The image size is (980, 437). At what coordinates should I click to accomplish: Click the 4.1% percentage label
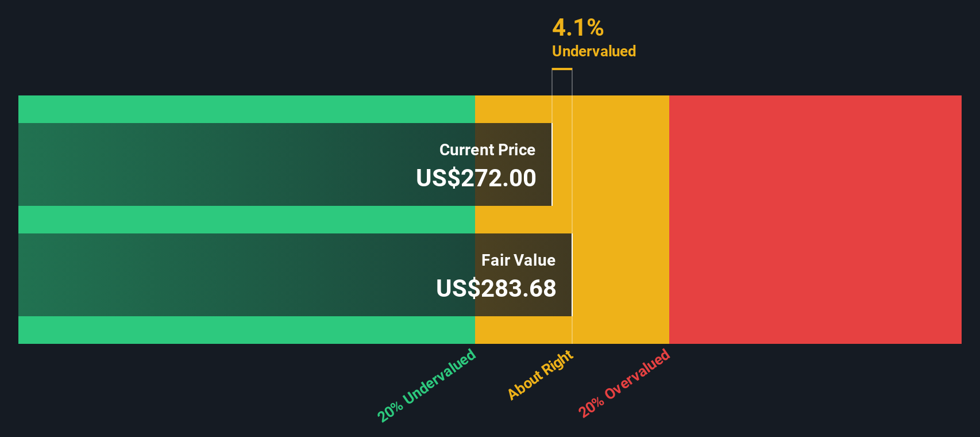pyautogui.click(x=578, y=28)
